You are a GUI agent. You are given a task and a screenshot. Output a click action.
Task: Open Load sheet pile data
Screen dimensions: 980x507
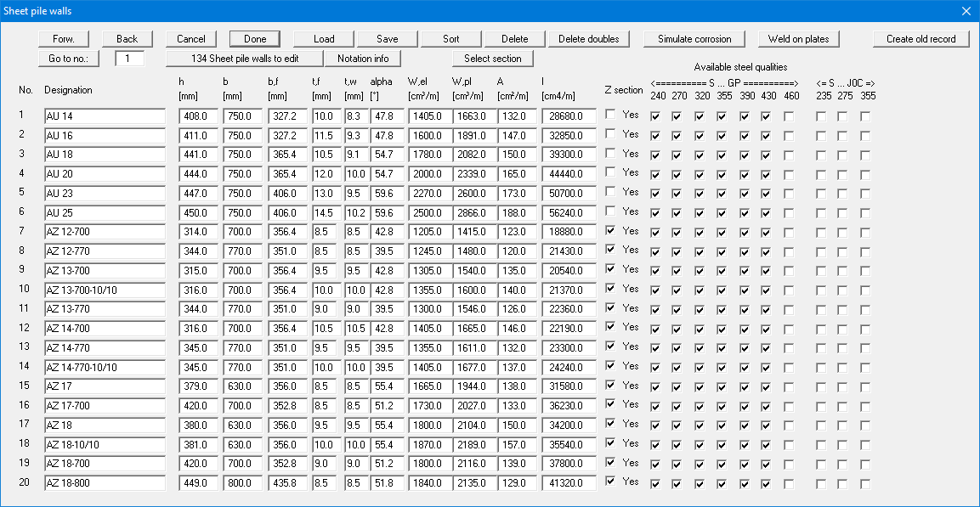point(324,39)
